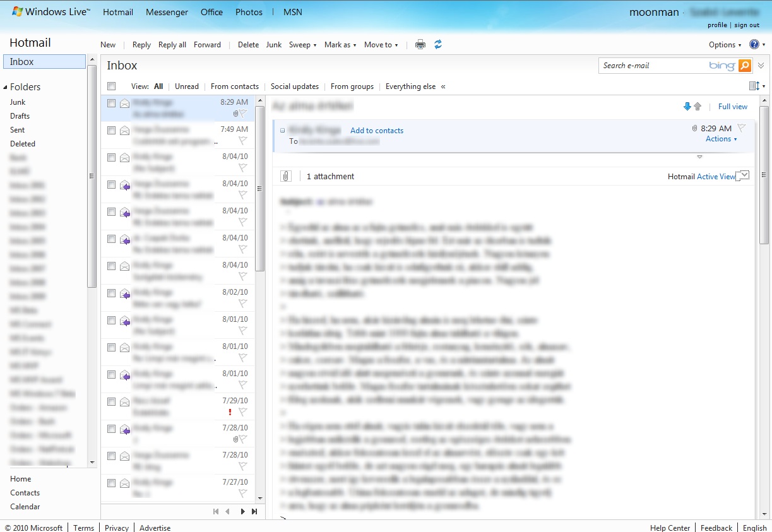Click the sign out link
The image size is (772, 532).
pos(747,25)
